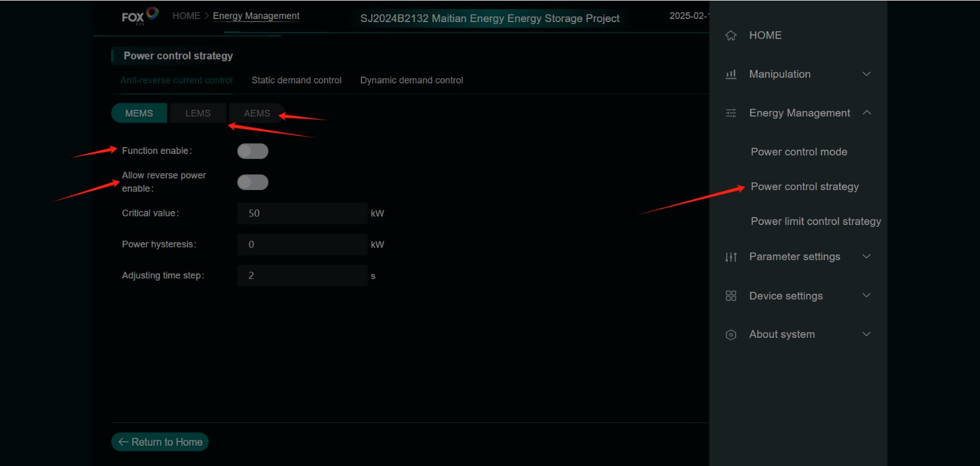Select the AEMS tab
Viewport: 980px width, 466px height.
coord(257,113)
